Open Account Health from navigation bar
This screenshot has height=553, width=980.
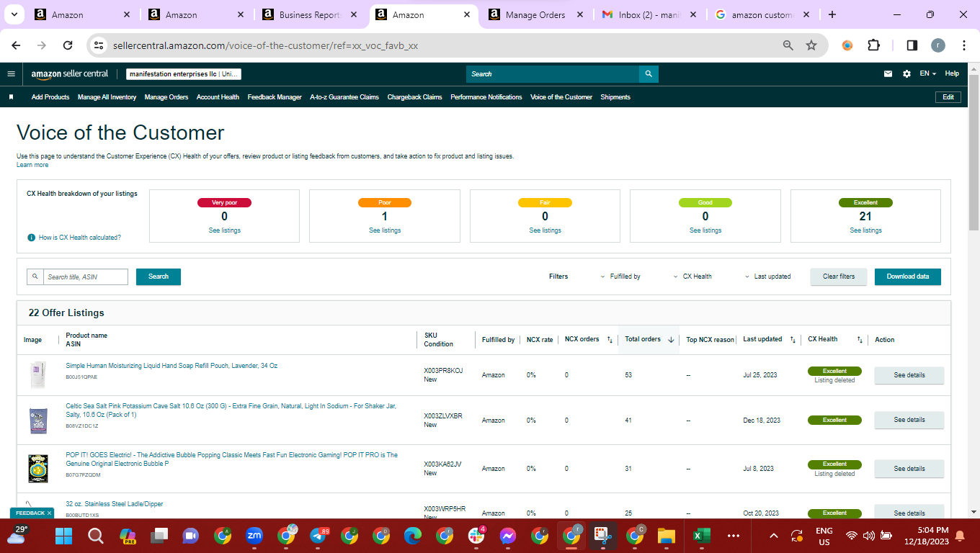(x=218, y=97)
